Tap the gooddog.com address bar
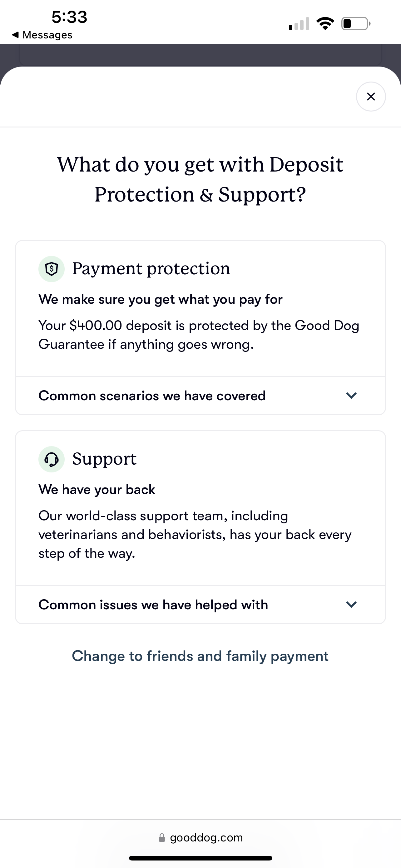 click(x=200, y=837)
